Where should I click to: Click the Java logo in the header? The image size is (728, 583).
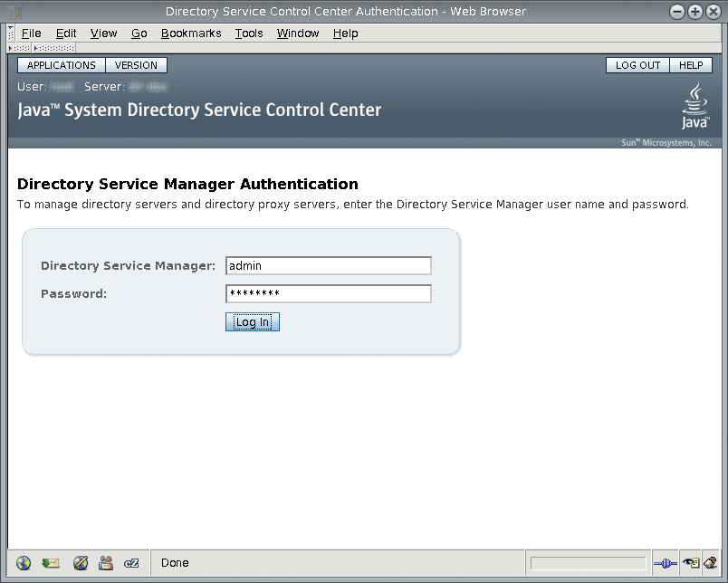(x=695, y=105)
